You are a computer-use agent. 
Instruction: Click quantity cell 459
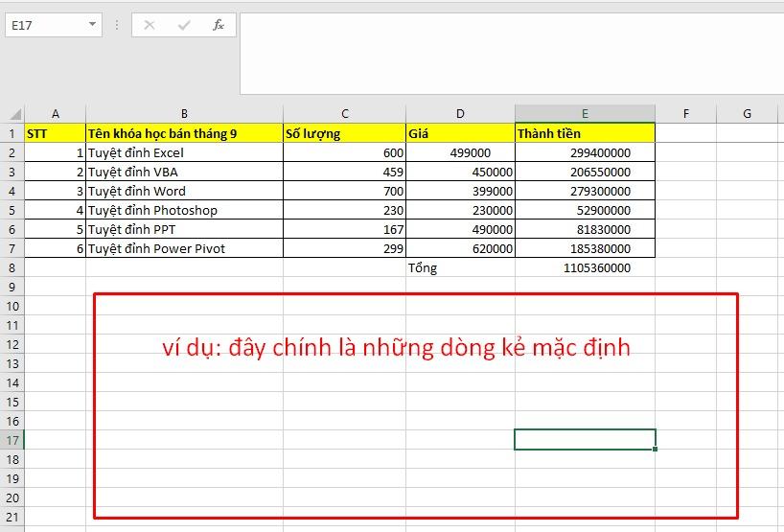pos(344,172)
